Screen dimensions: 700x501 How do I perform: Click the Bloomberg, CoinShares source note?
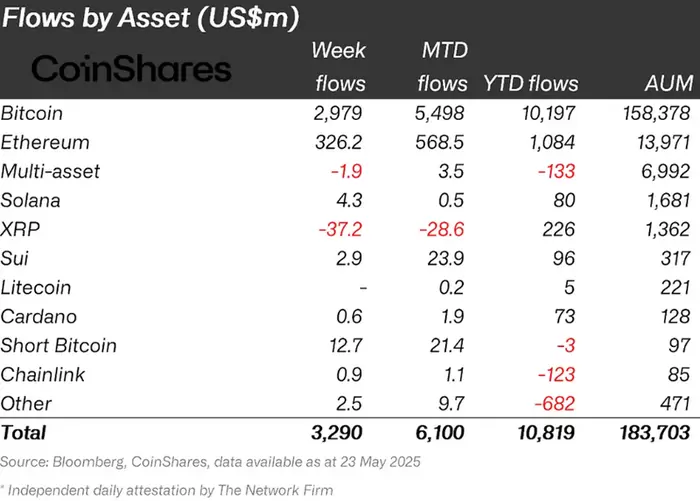[x=199, y=462]
